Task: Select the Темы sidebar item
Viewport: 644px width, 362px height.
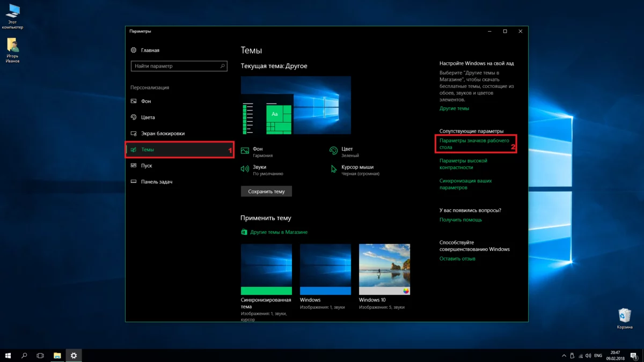Action: click(179, 150)
